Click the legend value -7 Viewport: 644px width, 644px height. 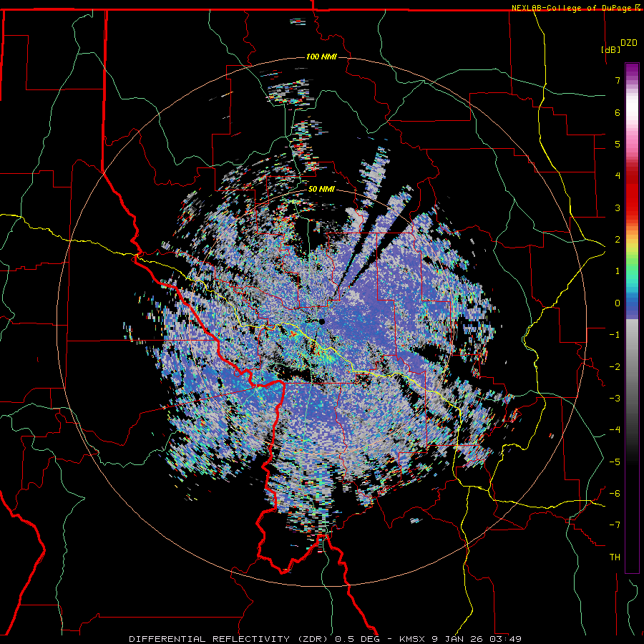pyautogui.click(x=615, y=525)
